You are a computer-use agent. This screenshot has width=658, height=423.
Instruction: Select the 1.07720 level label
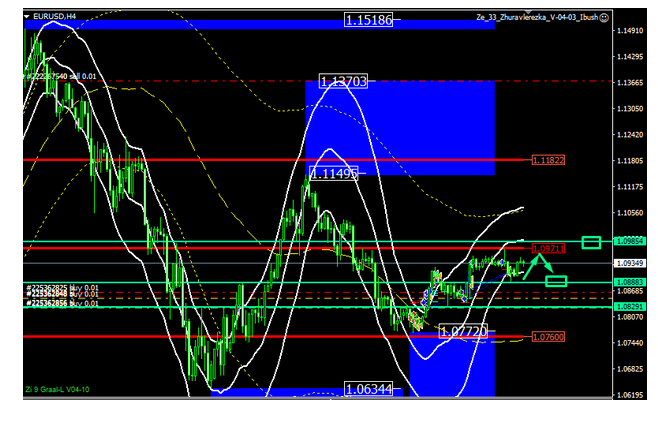point(463,332)
